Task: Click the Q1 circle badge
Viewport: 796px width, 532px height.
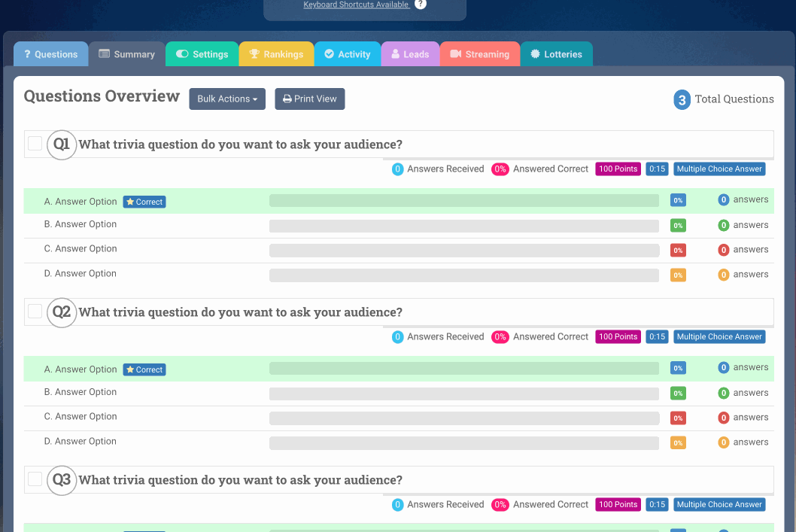Action: [62, 144]
